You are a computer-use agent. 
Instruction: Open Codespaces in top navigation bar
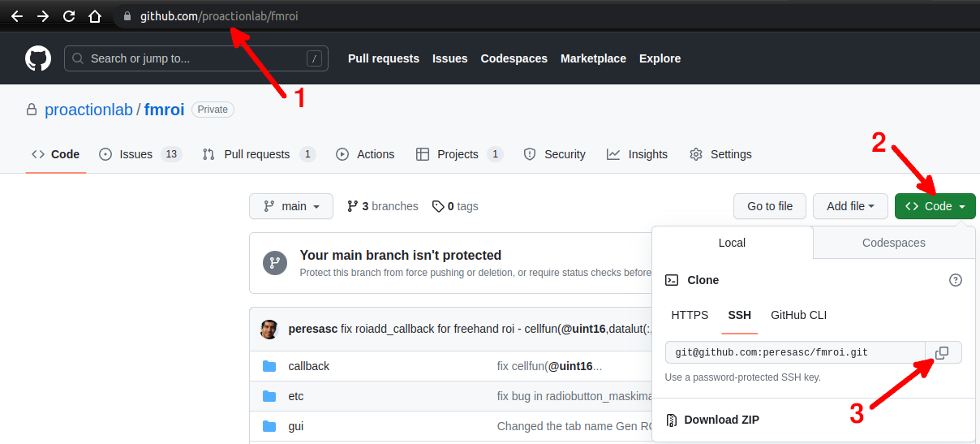pos(514,58)
